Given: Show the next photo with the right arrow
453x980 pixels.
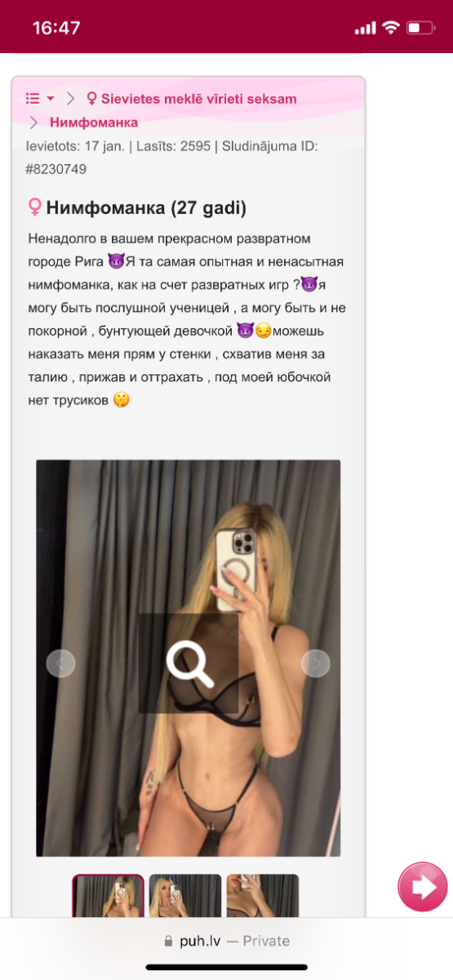Looking at the screenshot, I should pyautogui.click(x=316, y=663).
